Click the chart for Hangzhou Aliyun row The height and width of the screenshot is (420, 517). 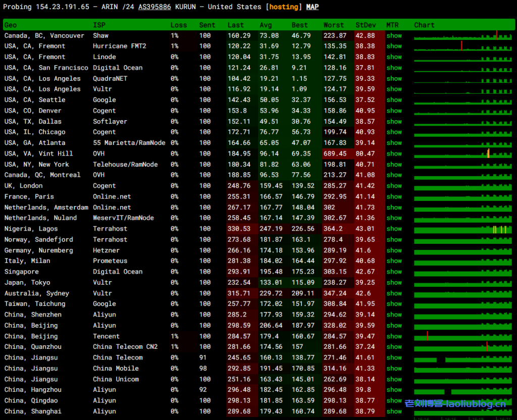coord(463,390)
